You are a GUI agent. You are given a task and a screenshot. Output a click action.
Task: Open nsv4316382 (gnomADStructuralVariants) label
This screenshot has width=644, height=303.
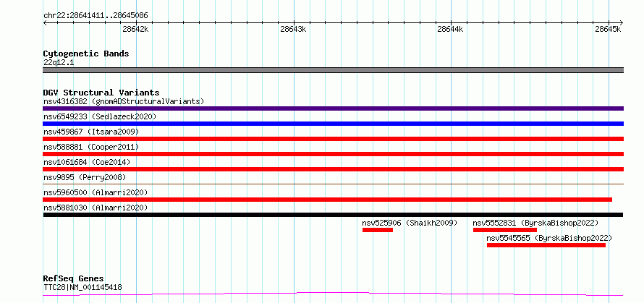click(x=124, y=101)
